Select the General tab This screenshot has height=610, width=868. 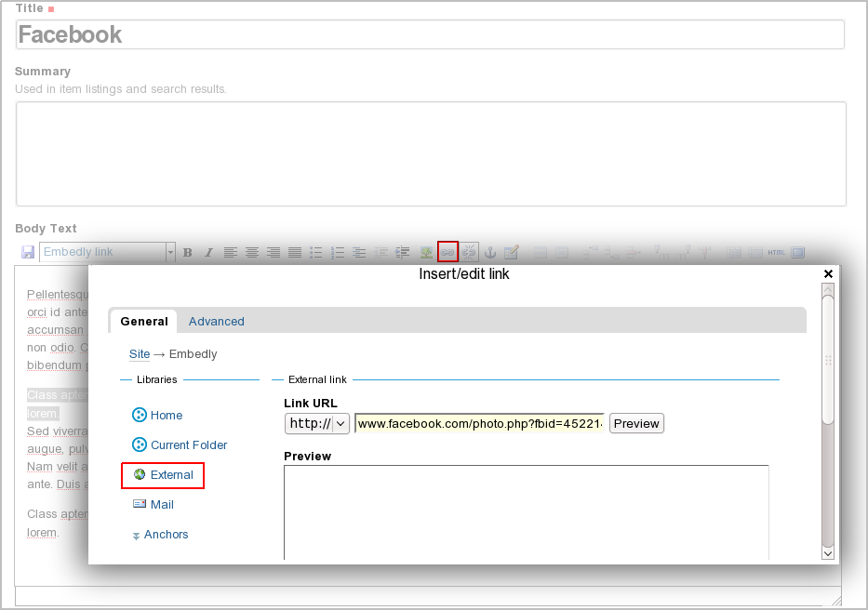pyautogui.click(x=144, y=322)
